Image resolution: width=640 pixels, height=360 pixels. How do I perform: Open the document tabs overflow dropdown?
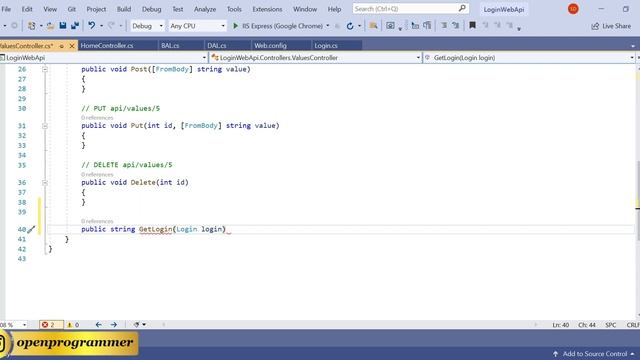pos(633,46)
